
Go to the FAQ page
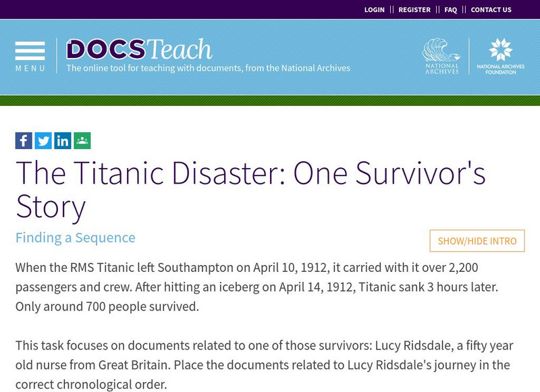coord(450,9)
